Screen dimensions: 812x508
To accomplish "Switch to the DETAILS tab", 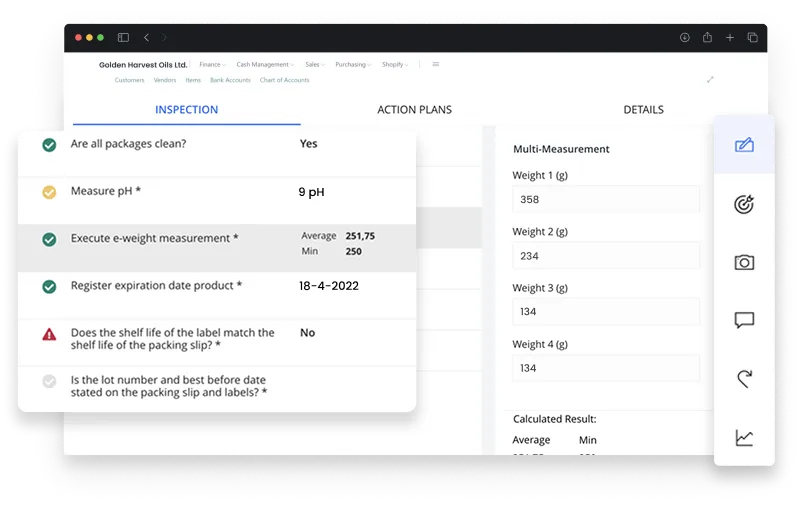I will (643, 110).
